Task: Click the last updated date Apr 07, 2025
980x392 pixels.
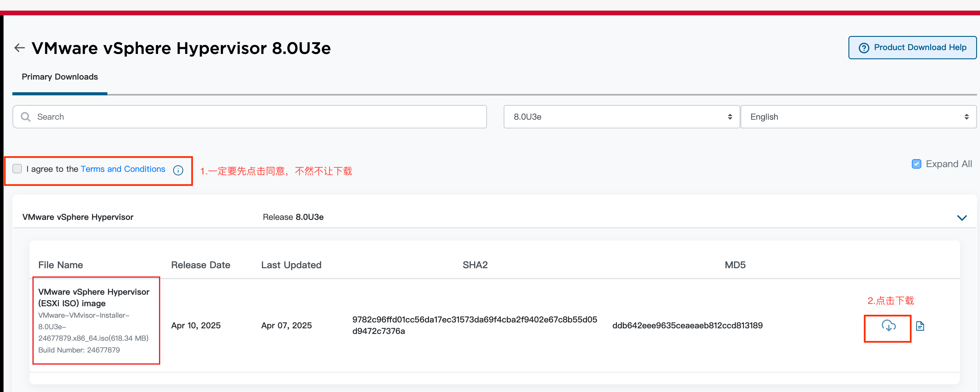Action: point(286,325)
